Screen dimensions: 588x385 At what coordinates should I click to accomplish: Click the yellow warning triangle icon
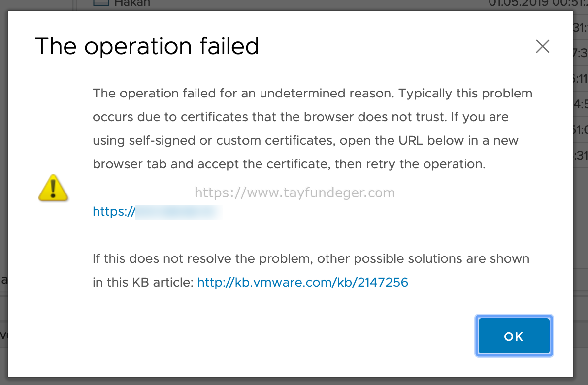click(x=53, y=188)
